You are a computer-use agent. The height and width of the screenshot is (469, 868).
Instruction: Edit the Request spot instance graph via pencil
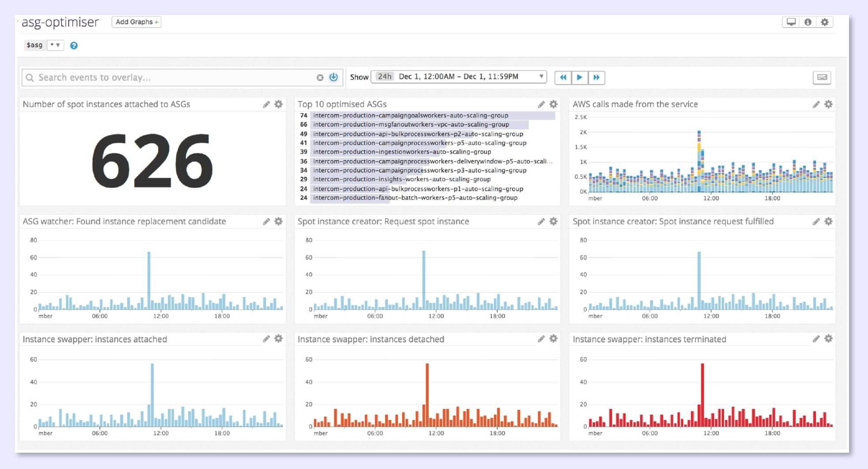[541, 221]
